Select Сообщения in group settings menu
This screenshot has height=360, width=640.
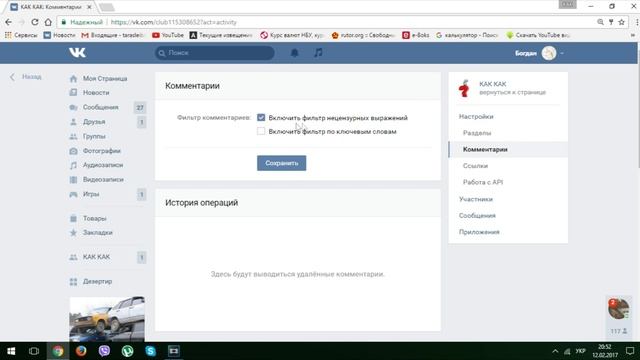(477, 216)
